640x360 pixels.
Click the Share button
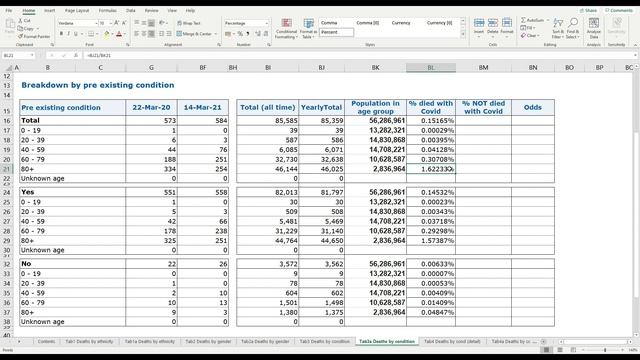[588, 10]
